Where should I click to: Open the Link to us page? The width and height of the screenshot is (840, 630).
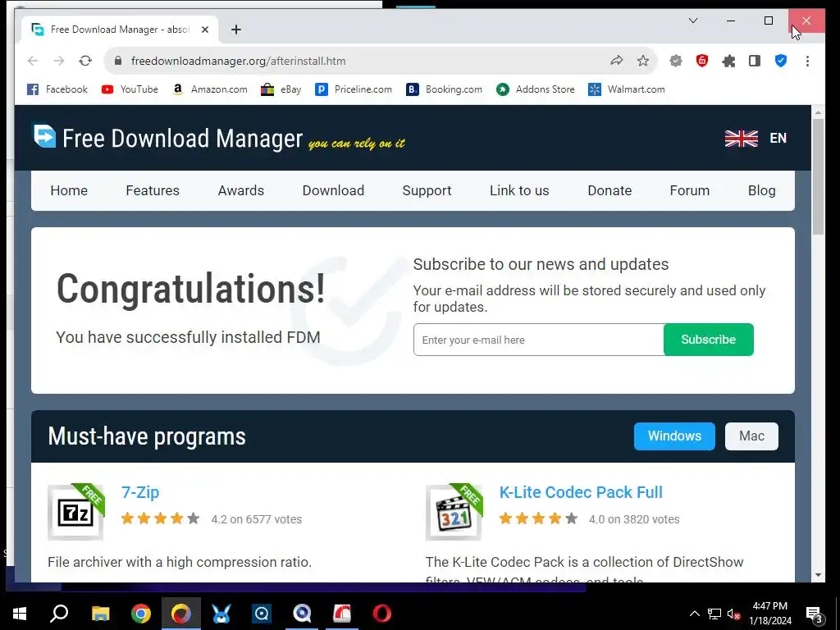[519, 190]
